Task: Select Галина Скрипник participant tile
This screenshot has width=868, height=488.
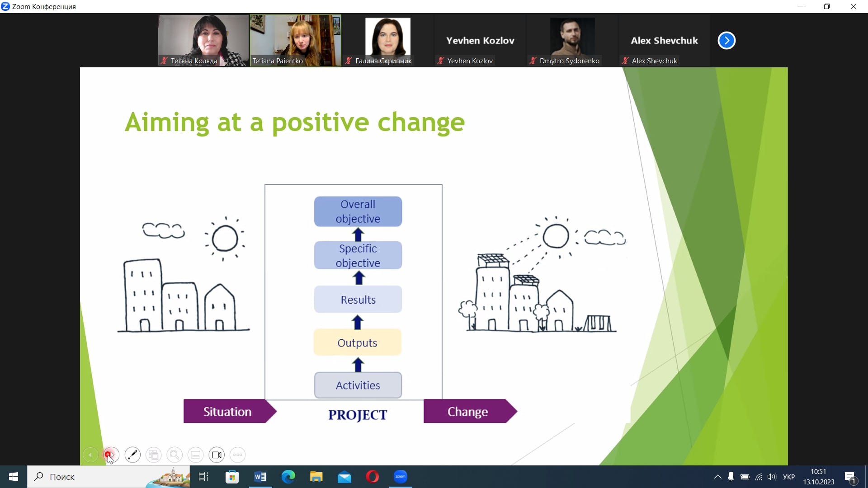Action: [x=388, y=41]
